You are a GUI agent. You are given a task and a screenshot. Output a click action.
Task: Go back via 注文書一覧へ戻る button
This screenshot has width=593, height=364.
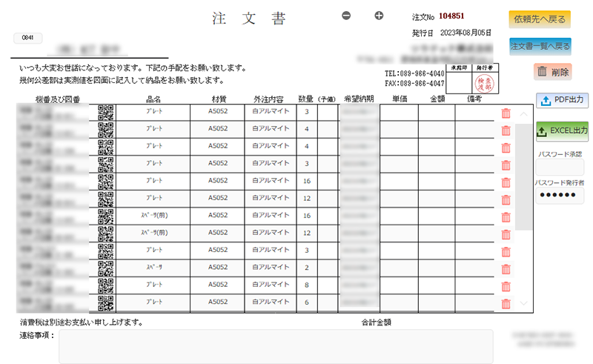coord(540,46)
